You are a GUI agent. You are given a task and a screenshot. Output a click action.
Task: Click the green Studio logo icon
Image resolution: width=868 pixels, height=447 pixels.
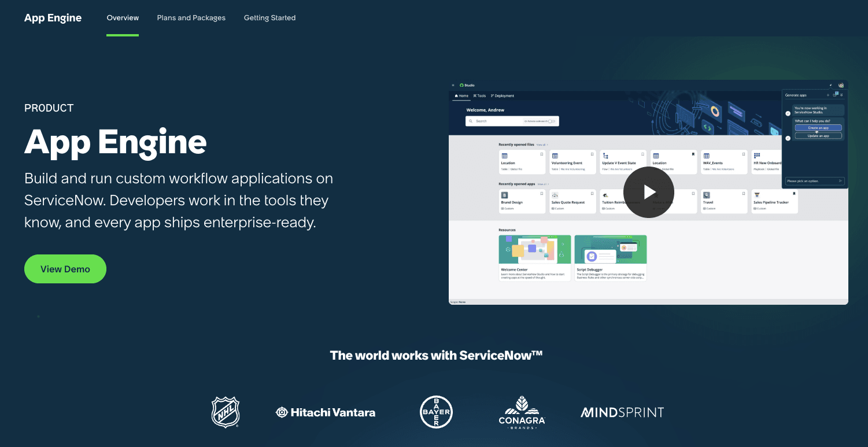coord(461,85)
